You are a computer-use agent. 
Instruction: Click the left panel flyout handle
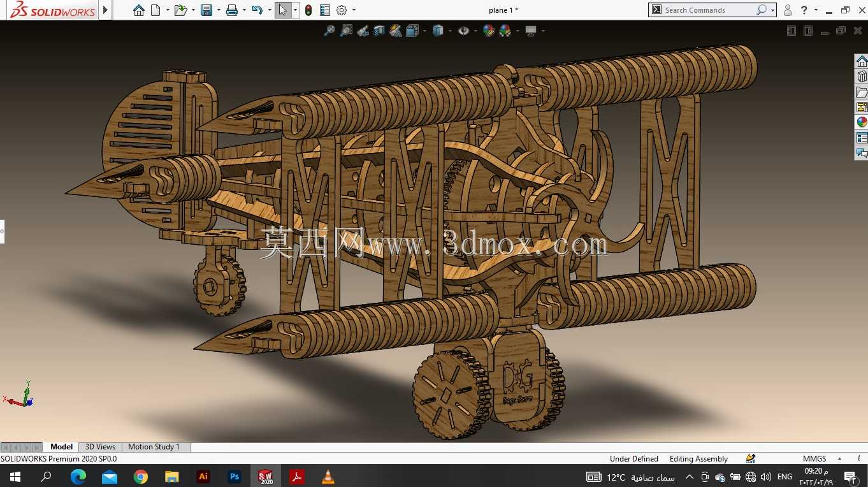click(2, 231)
